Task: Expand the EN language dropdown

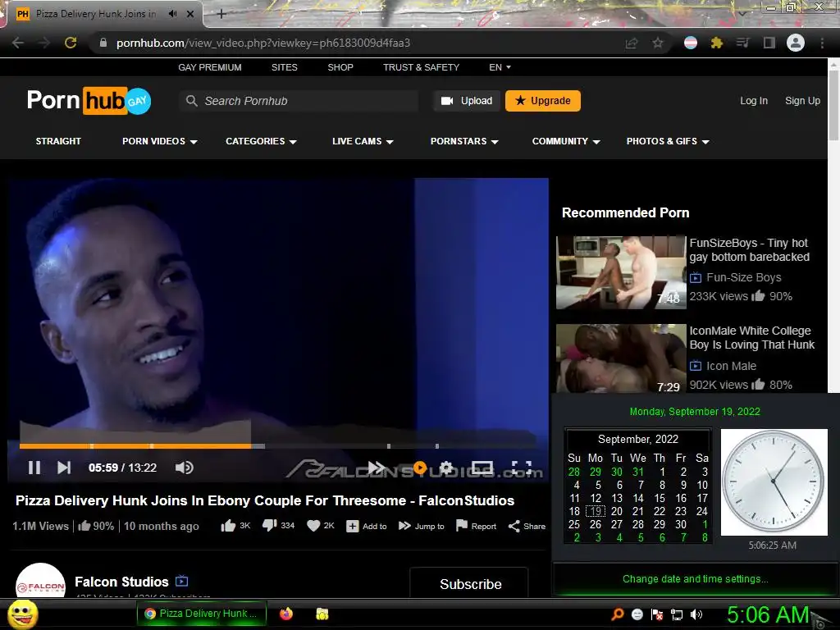Action: click(500, 67)
